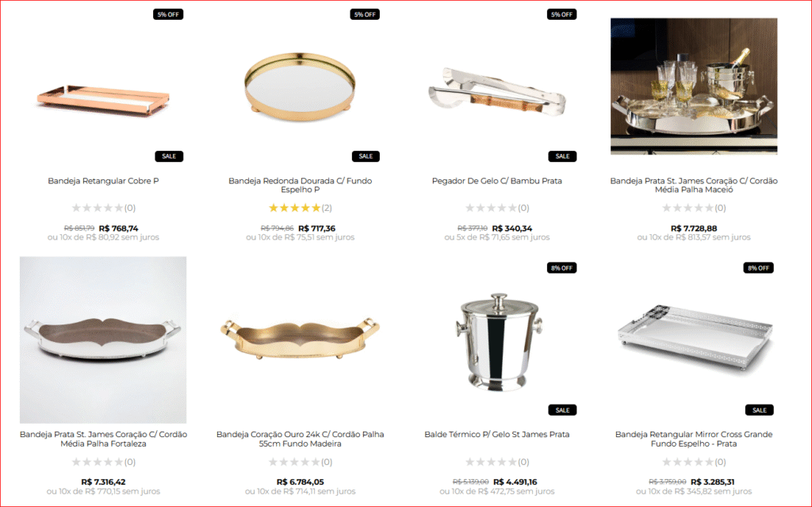Click the SALE badge on Mirror Cross tray

click(759, 410)
